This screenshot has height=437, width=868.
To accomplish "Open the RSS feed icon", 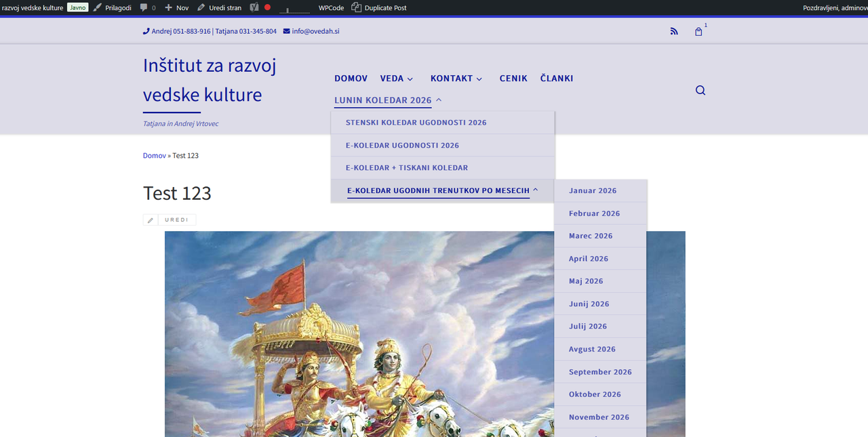I will (x=674, y=31).
